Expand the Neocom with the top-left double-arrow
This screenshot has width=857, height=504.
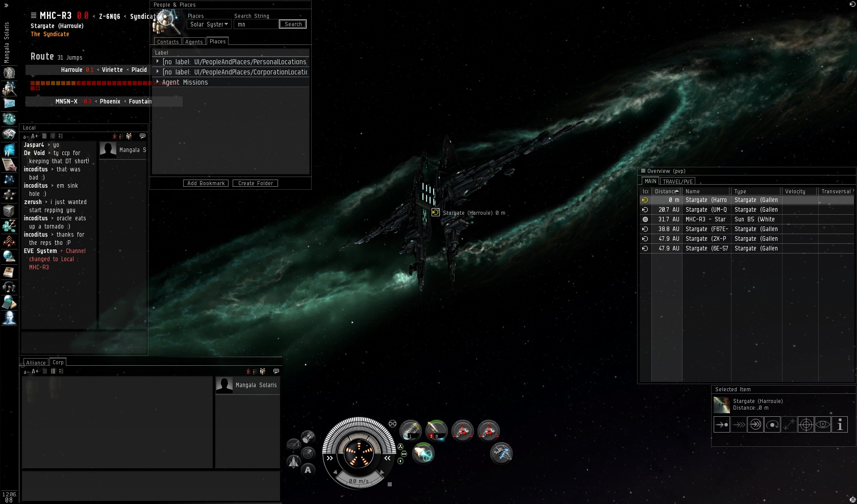click(x=6, y=5)
